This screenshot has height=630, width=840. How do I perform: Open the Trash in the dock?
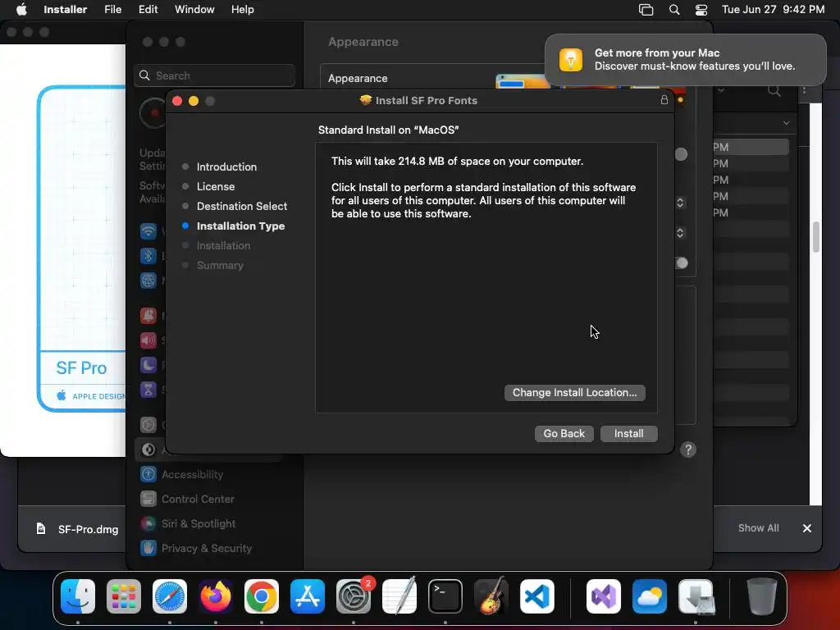coord(762,596)
